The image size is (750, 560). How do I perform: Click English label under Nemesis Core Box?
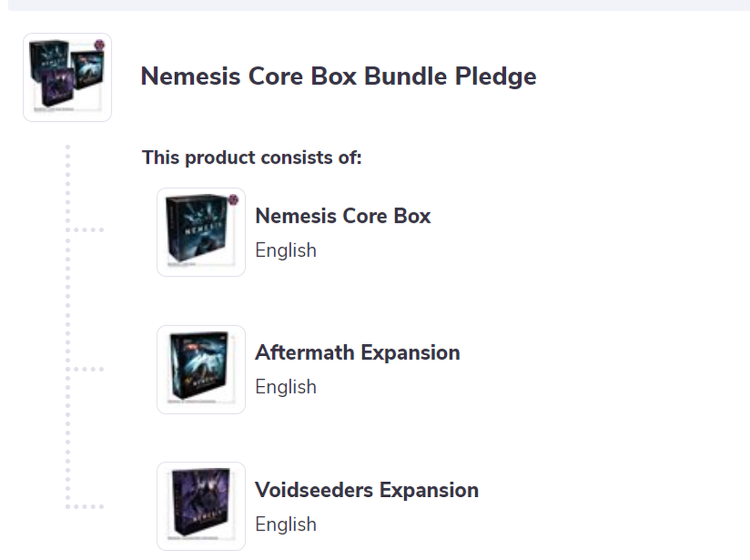point(286,250)
